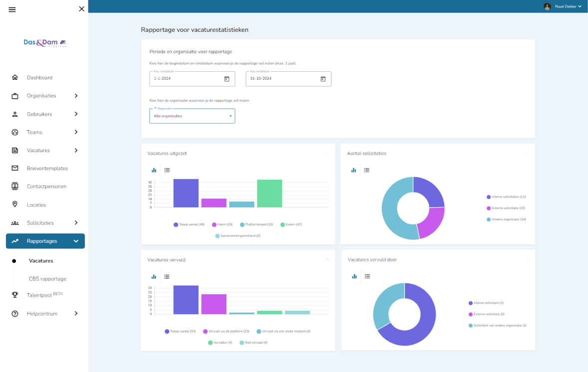
Task: Toggle the Interne sollicitaties (11) legend item
Action: (506, 197)
